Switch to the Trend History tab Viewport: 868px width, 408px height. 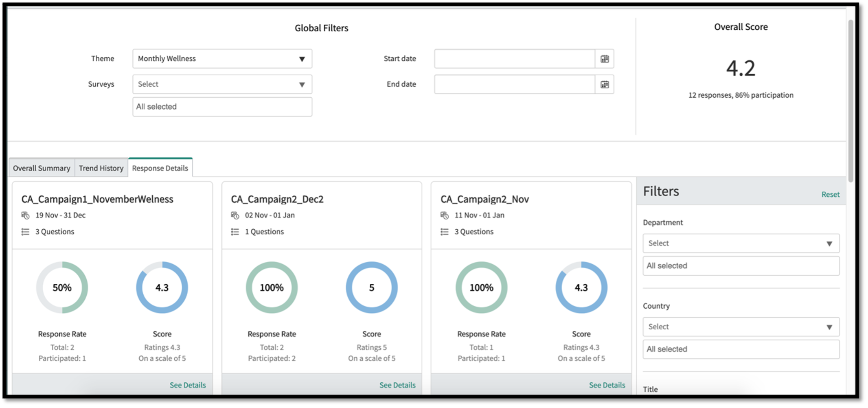pos(101,167)
